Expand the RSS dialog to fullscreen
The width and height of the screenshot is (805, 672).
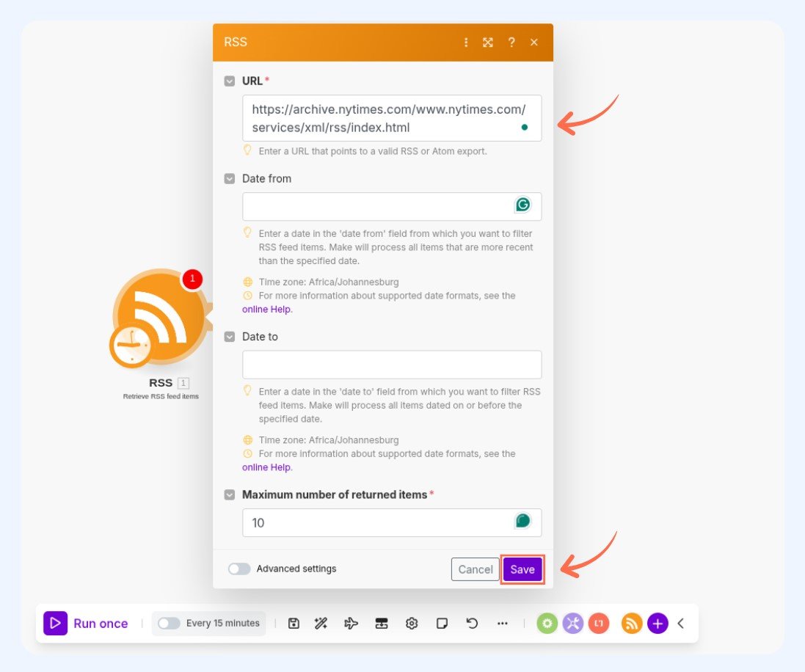[488, 43]
